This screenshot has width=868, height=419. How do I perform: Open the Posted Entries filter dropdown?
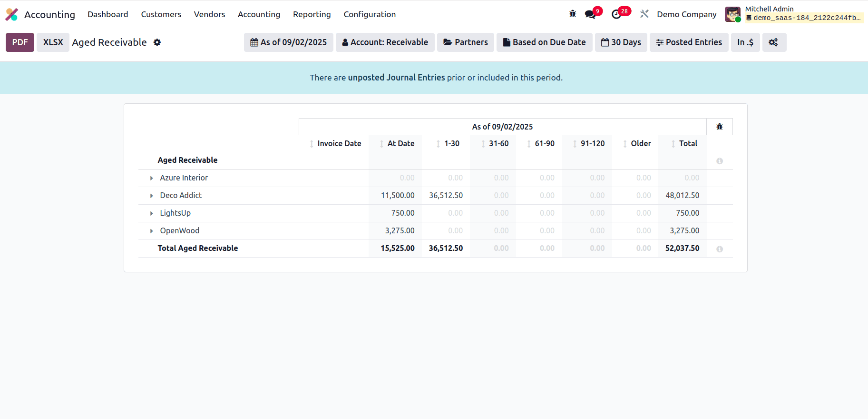point(689,42)
